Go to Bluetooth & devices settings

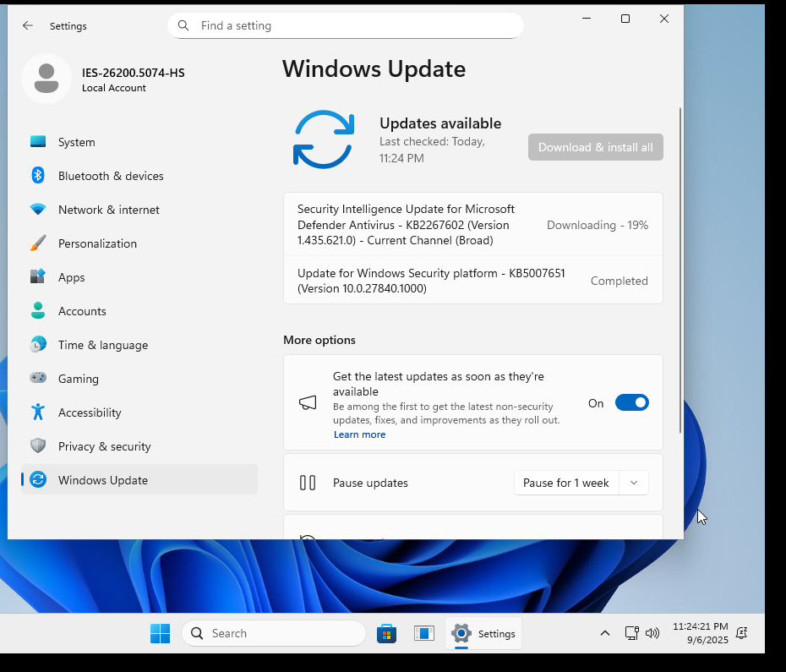[x=139, y=176]
